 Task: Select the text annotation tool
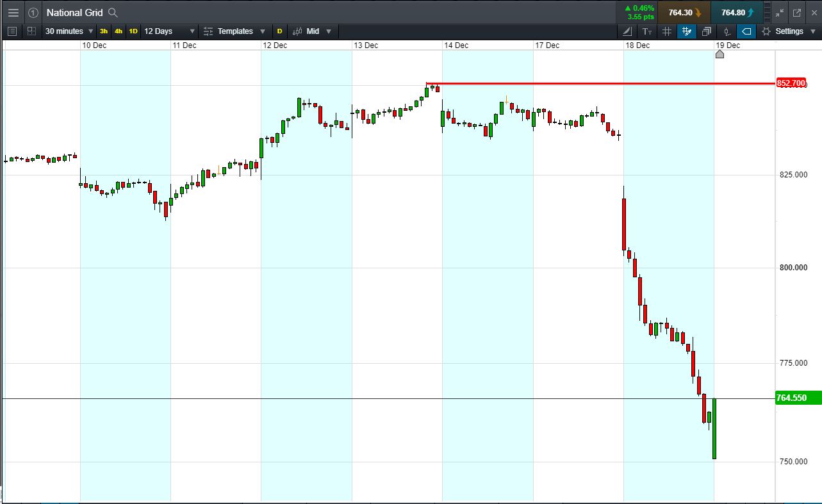647,31
